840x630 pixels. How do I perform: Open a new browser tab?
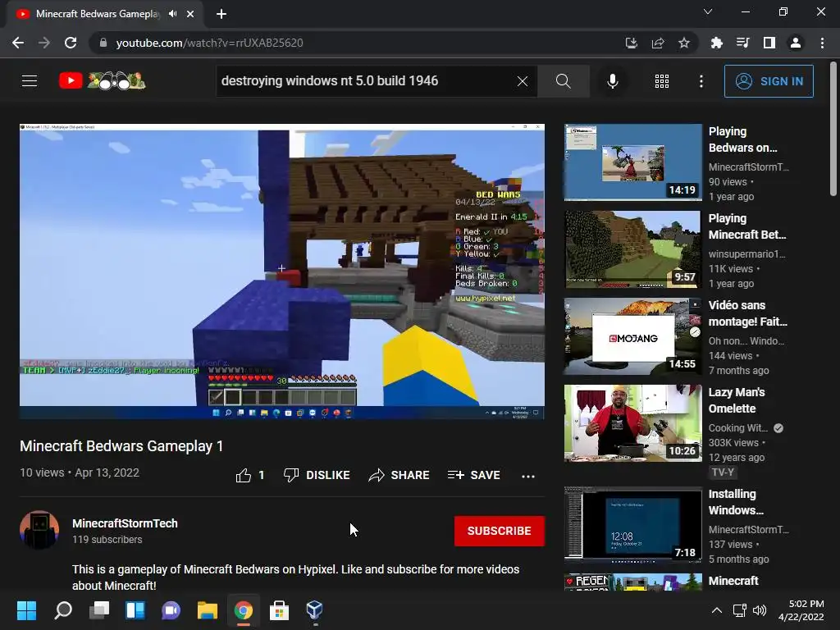221,14
